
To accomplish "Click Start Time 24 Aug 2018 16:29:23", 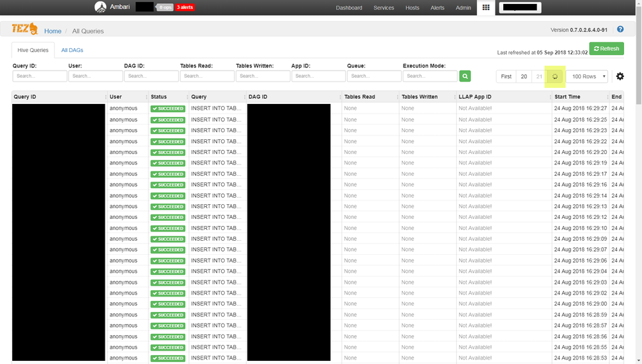I will click(580, 130).
